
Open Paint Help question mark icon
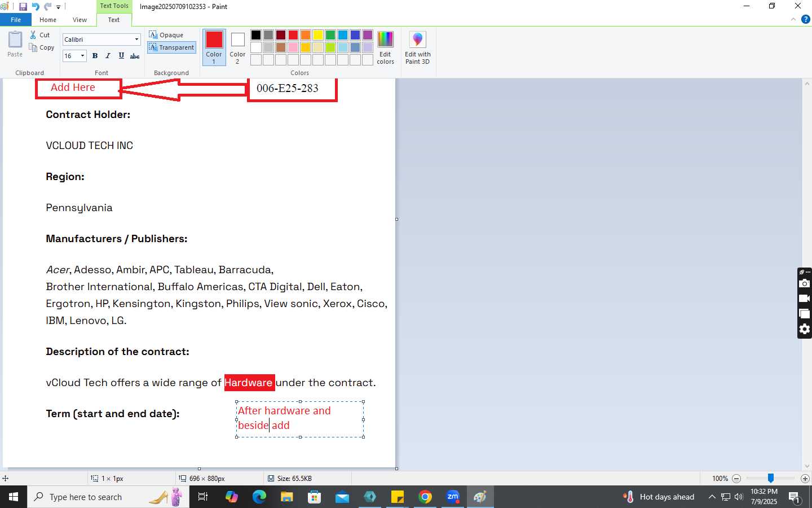pos(805,19)
